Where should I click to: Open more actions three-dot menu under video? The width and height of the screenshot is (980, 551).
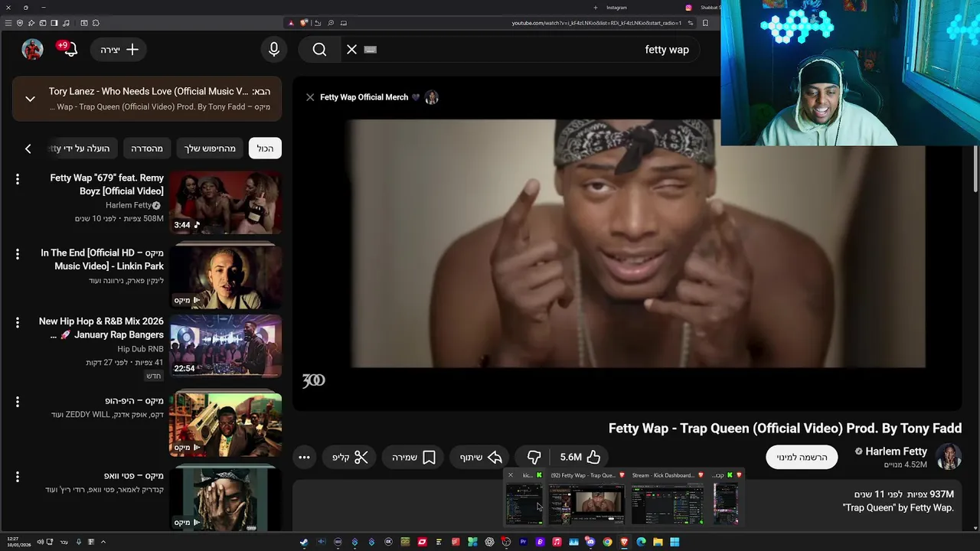click(x=304, y=457)
